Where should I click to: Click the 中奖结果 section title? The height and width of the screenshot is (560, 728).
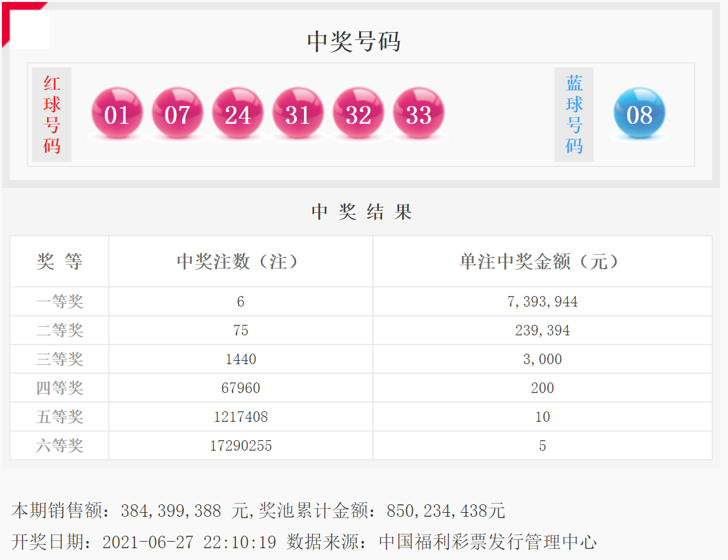[x=361, y=212]
